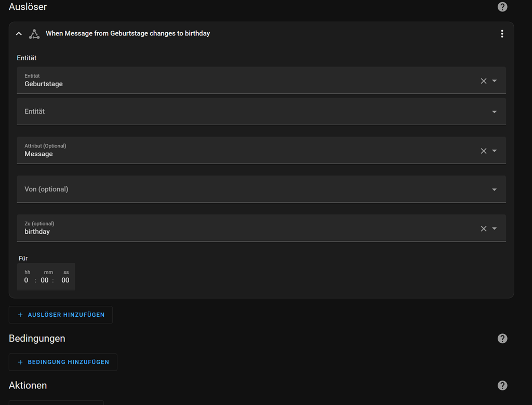Click Bedingung hinzufügen button
Screen dimensions: 532x405
tap(63, 362)
